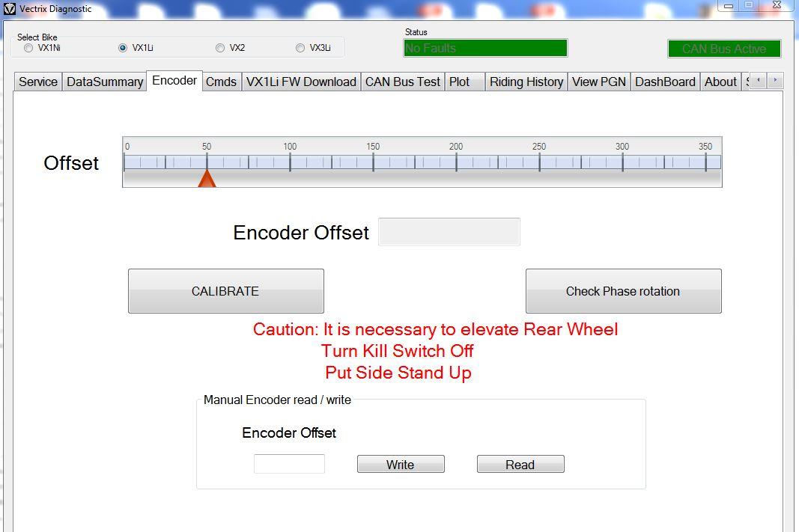Click the 'Manual Encoder read / write' group label
The image size is (799, 532).
(x=277, y=400)
